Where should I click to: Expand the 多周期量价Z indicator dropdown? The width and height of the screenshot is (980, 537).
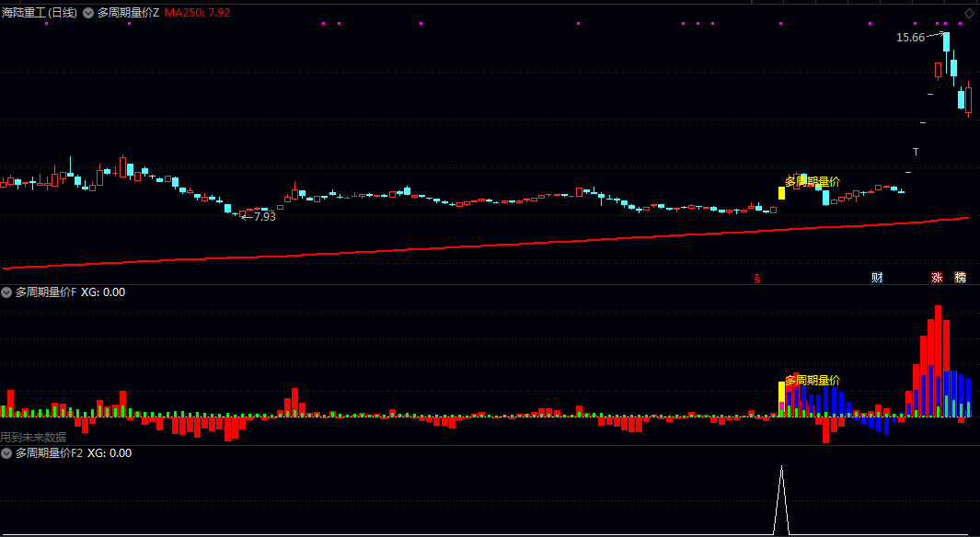point(88,13)
